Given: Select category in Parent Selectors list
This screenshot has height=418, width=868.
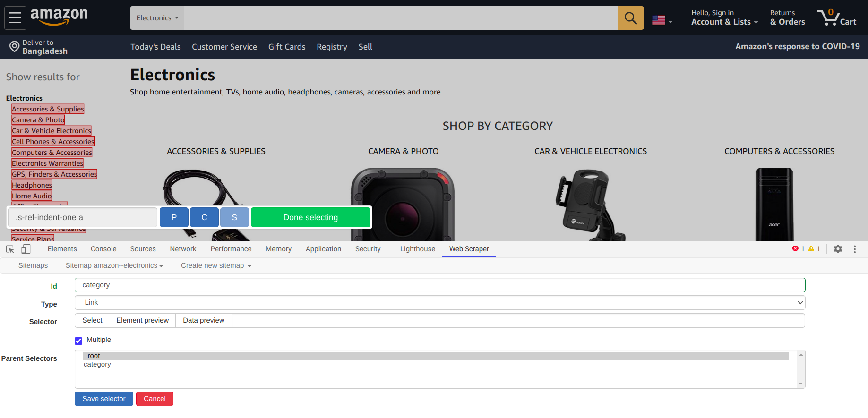Looking at the screenshot, I should [x=436, y=365].
